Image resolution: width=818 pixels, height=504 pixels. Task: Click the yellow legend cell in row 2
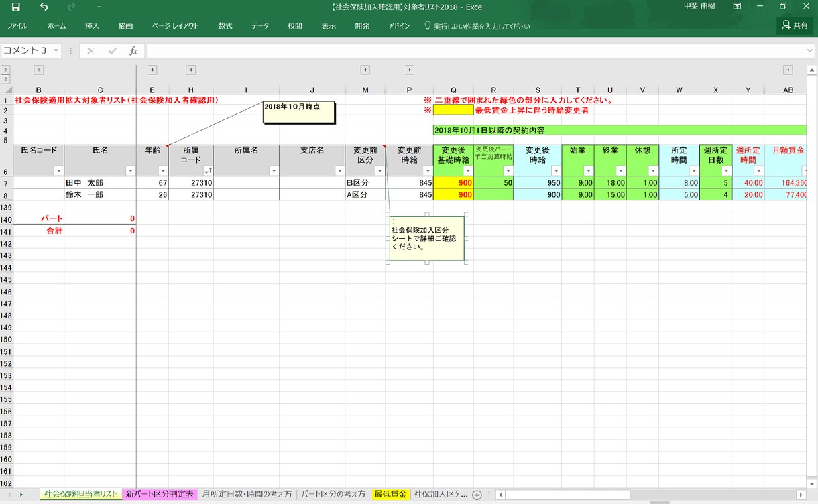(453, 110)
